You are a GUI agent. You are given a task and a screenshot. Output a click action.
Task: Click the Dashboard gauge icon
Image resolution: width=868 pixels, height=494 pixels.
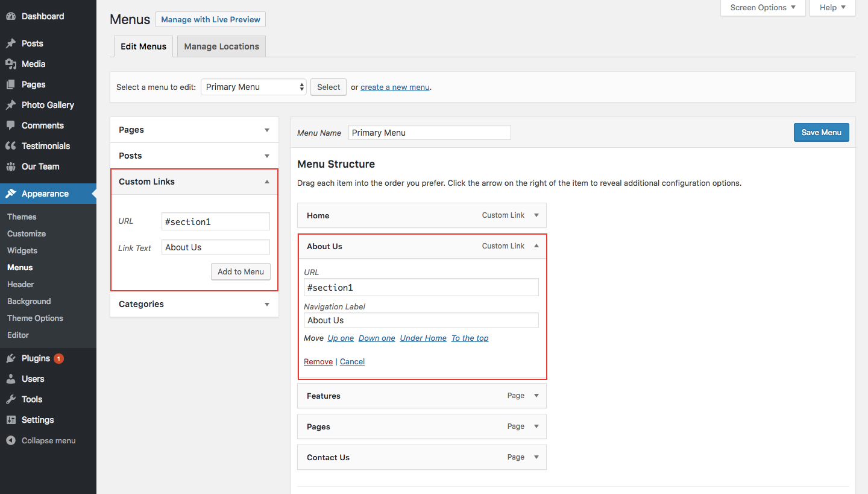11,16
